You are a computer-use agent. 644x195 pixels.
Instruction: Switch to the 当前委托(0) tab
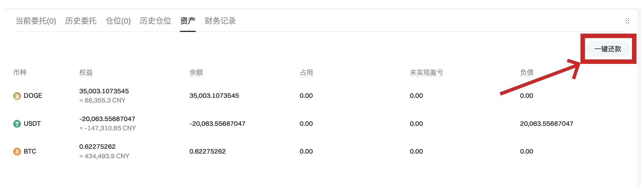click(x=36, y=21)
